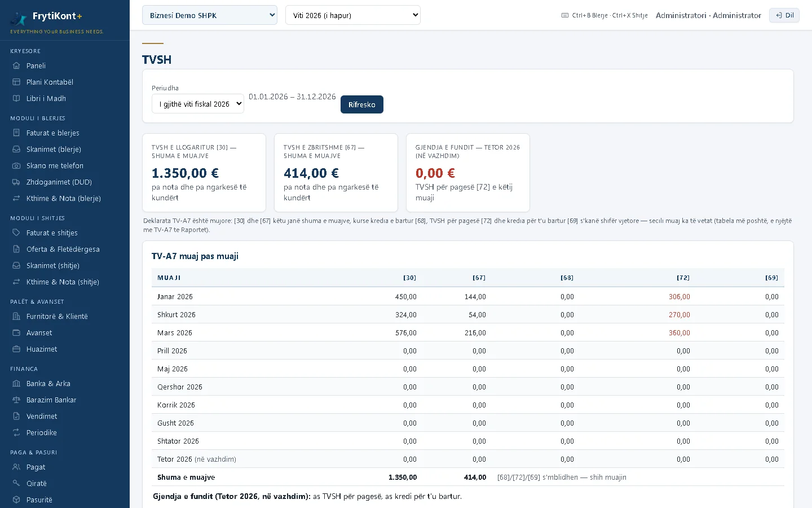This screenshot has height=508, width=812.
Task: Click the Libri i Madh book icon
Action: click(x=16, y=98)
